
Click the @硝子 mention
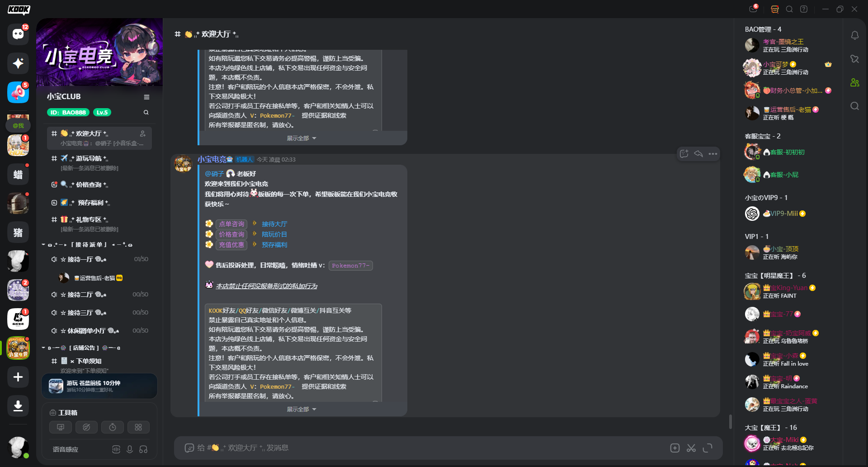pos(214,174)
